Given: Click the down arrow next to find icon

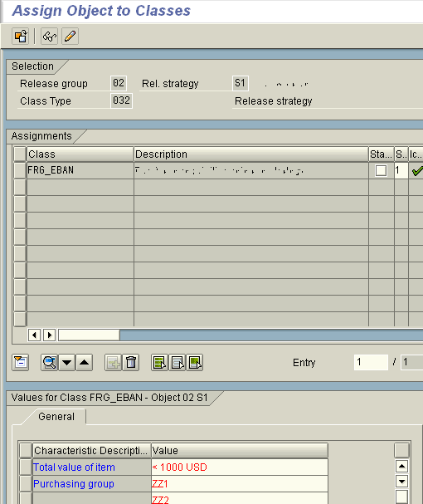Looking at the screenshot, I should (67, 363).
